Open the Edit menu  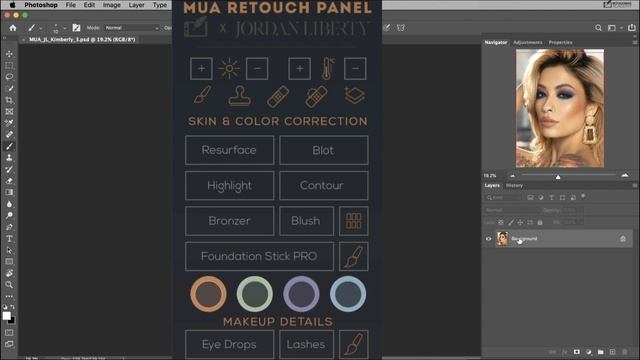[x=89, y=5]
